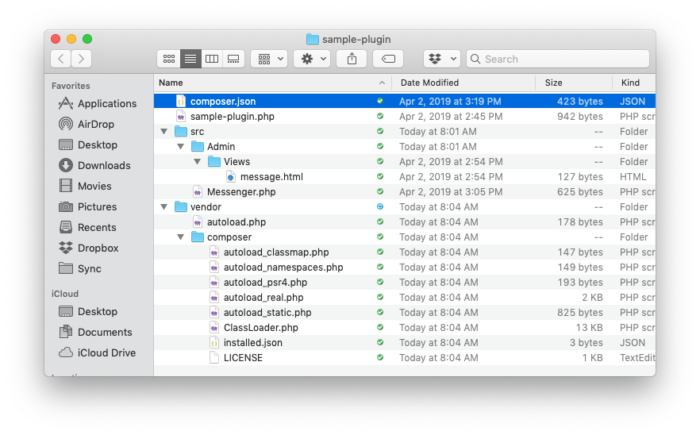Click the Share toolbar button
Screen dimensions: 700x435
click(352, 59)
